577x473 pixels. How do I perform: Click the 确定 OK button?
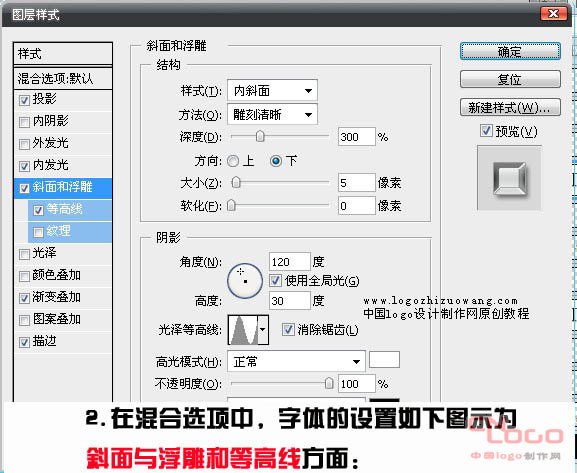510,52
